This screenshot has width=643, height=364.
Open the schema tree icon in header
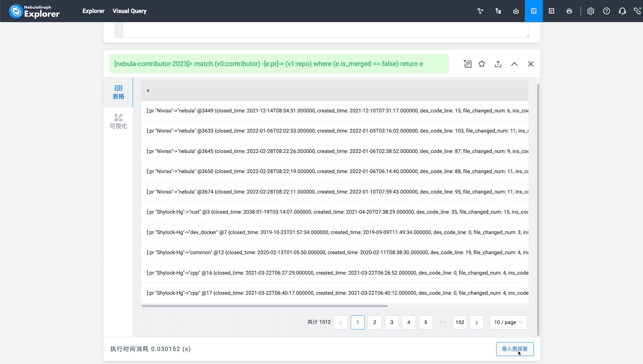click(x=498, y=11)
